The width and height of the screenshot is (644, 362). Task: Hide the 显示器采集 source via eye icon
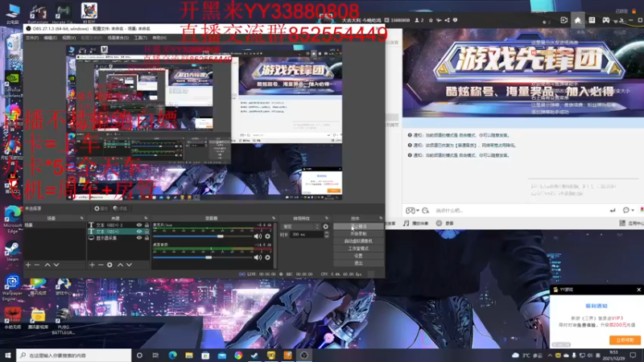(139, 238)
